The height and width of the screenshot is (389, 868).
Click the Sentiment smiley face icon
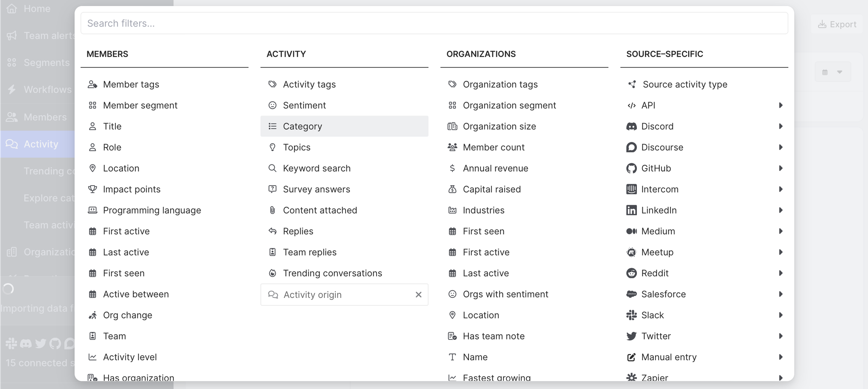pyautogui.click(x=272, y=106)
